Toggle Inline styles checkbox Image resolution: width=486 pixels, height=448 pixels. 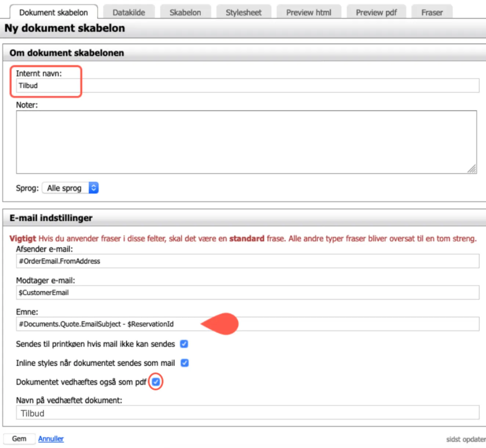click(x=185, y=363)
